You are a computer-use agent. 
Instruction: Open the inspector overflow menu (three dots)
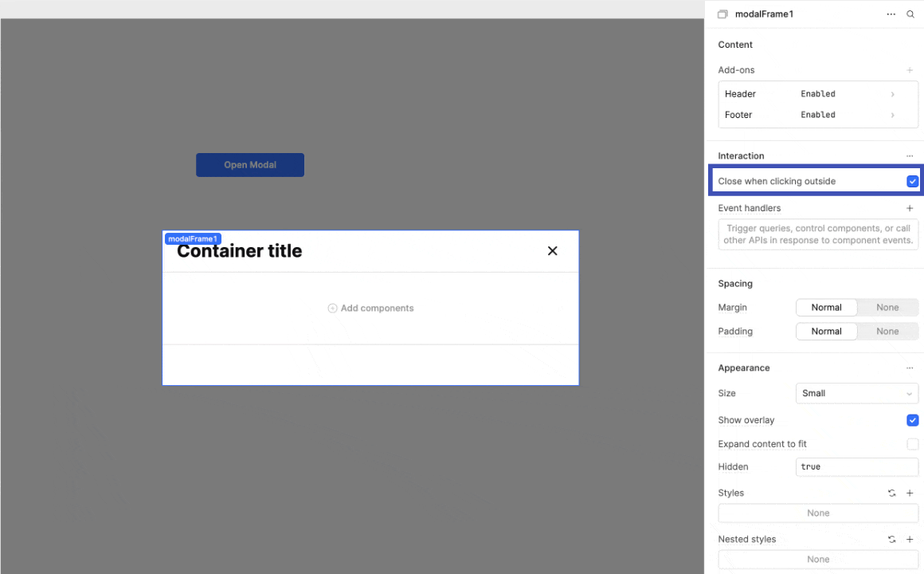(891, 14)
